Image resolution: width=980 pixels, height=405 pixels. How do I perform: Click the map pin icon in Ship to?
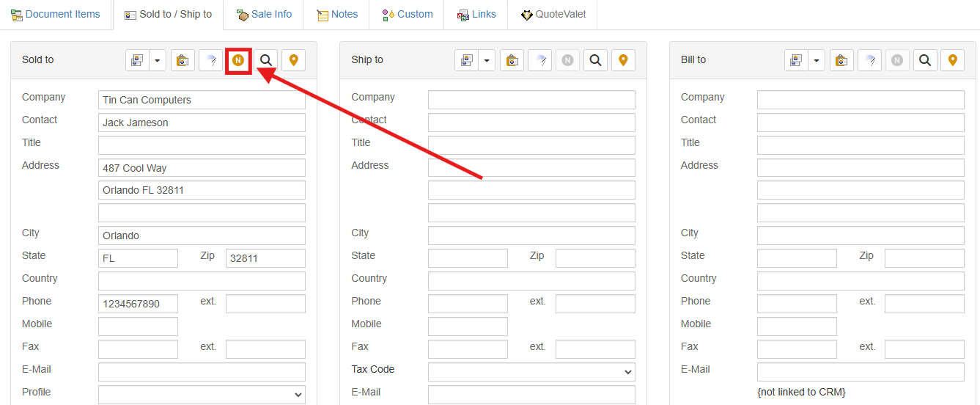point(623,60)
